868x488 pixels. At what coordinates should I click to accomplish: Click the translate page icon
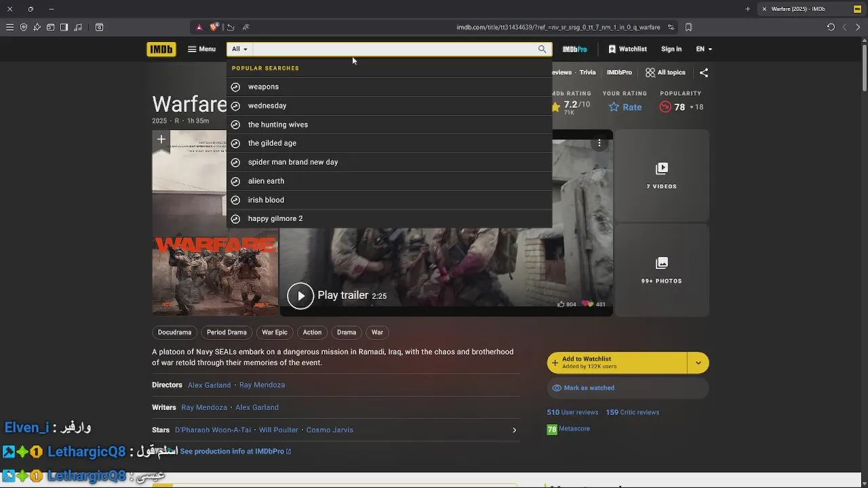245,27
